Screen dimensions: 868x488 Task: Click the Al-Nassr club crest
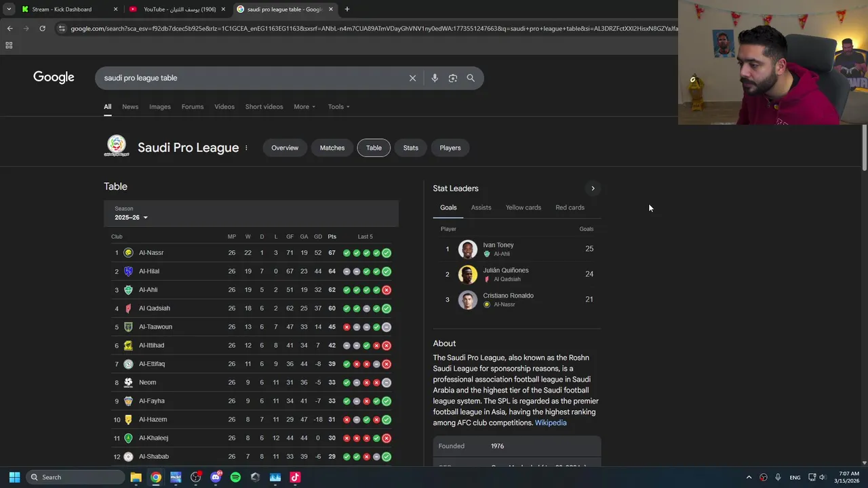(128, 253)
